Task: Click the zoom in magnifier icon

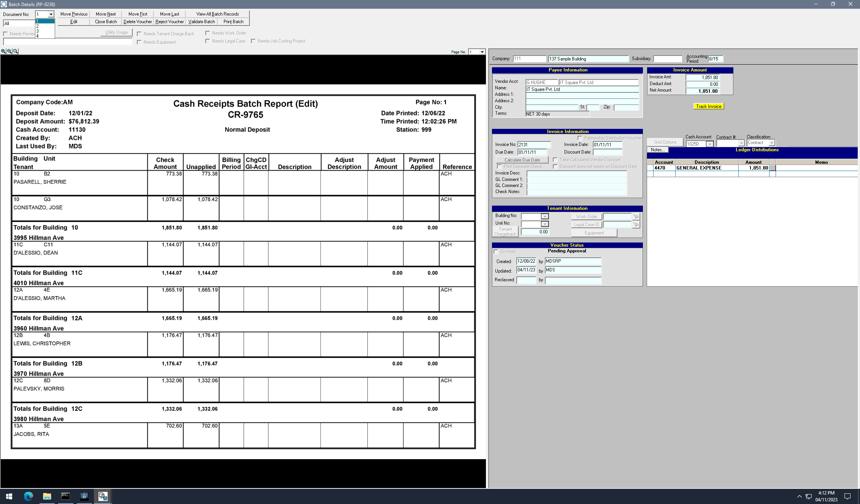Action: tap(3, 51)
